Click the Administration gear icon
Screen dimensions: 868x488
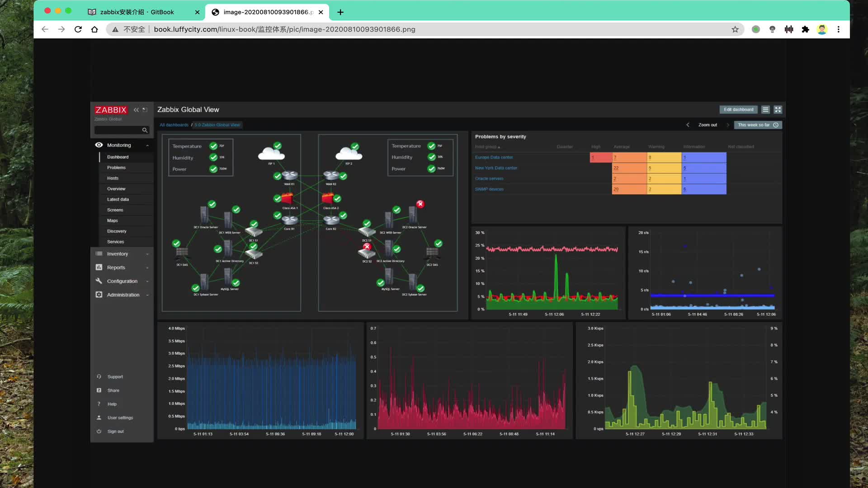tap(99, 295)
